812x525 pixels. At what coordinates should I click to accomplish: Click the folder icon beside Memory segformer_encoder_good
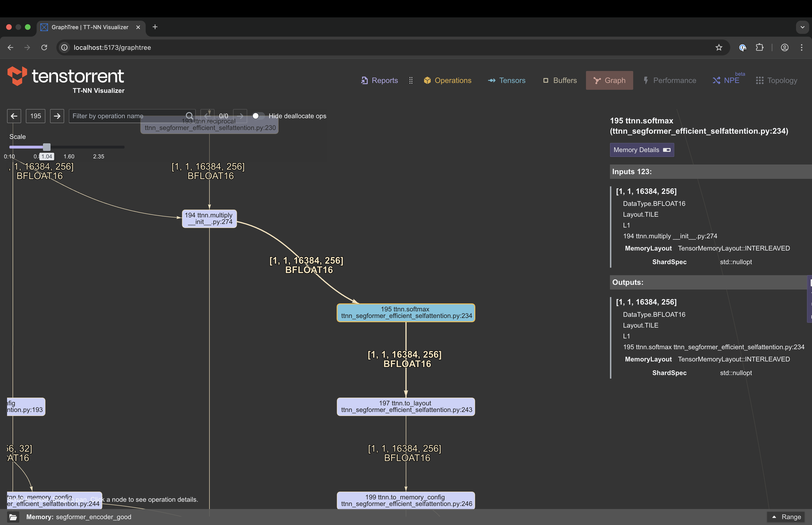(x=13, y=517)
